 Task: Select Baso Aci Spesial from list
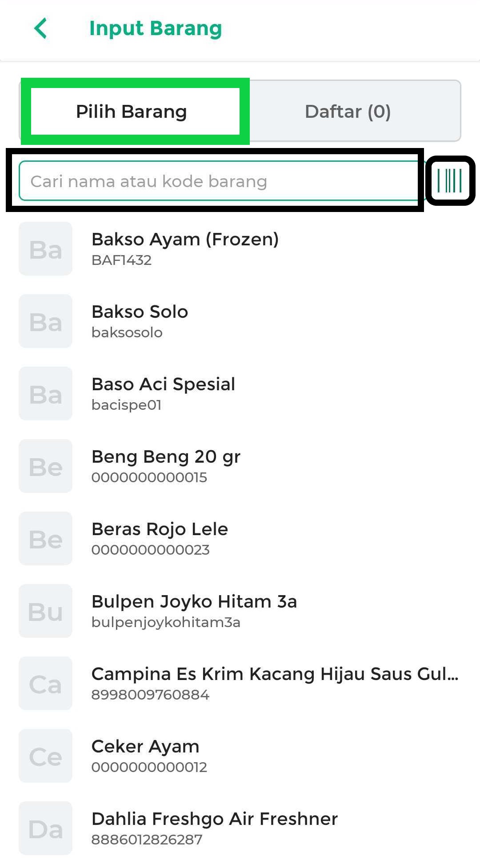tap(163, 393)
